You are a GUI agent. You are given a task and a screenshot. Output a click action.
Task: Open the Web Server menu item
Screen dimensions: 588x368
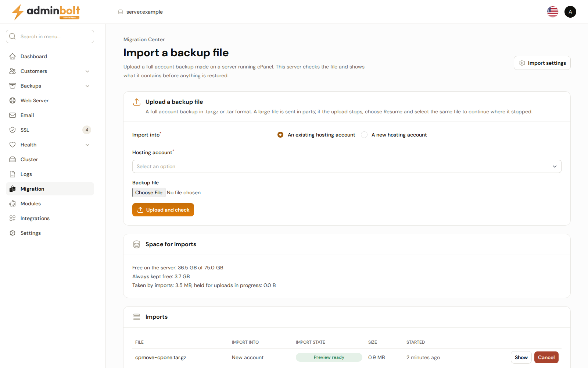[x=50, y=100]
